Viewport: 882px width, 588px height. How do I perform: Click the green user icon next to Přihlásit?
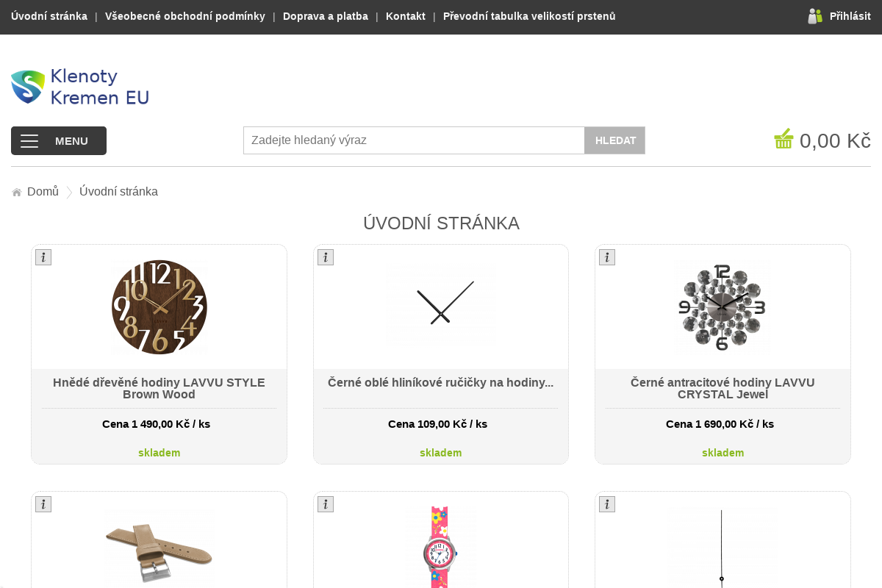pyautogui.click(x=814, y=15)
